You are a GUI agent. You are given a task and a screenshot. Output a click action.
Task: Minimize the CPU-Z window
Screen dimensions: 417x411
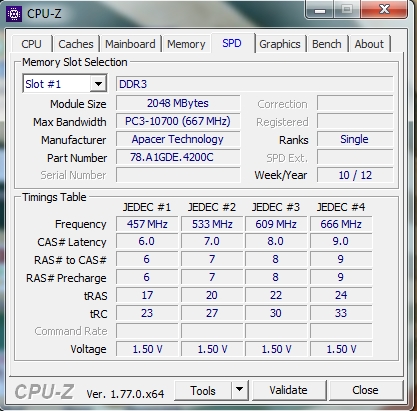[319, 10]
